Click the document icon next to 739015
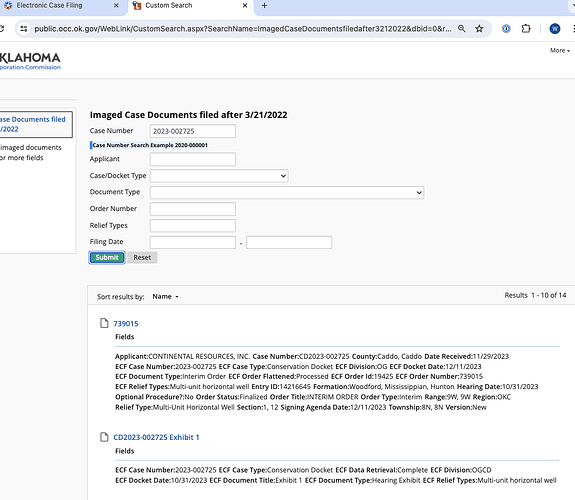Viewport: 575px width, 500px height. (104, 323)
